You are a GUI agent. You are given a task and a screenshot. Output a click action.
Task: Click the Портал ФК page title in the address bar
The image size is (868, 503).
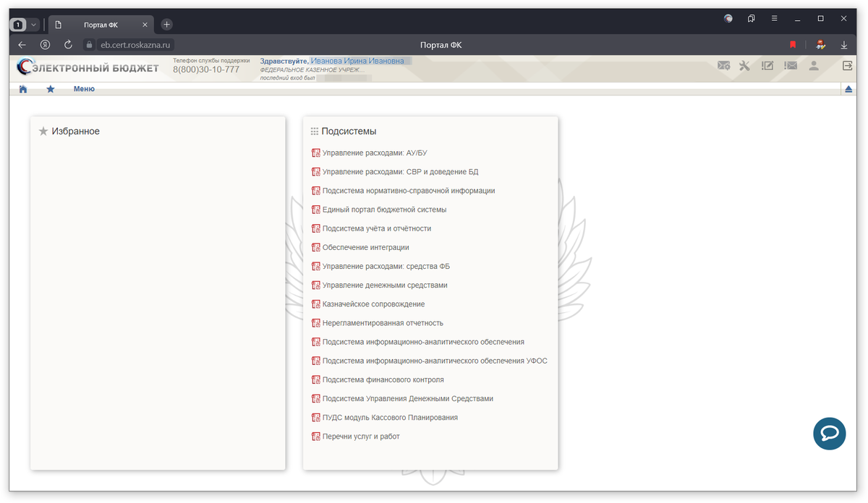[441, 45]
